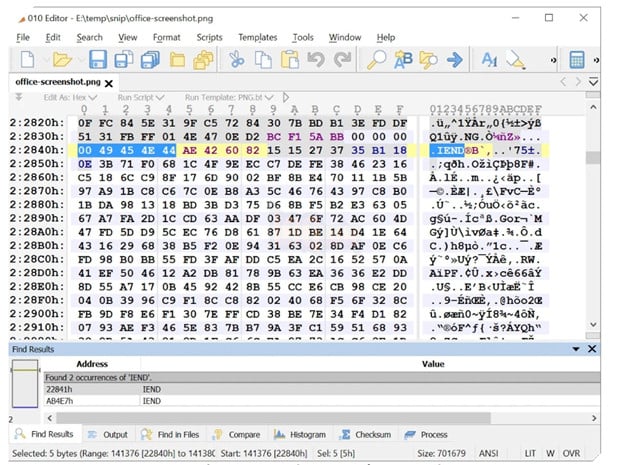Click the dropdown arrow beside Open icon
This screenshot has height=465, width=630.
81,60
